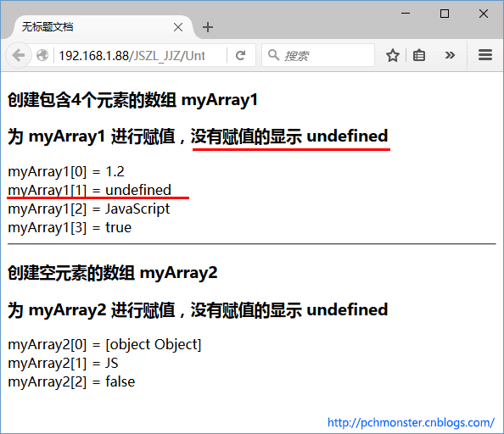This screenshot has width=504, height=434.
Task: Click heading 创建空元素的数组 myArray2
Action: tap(113, 273)
